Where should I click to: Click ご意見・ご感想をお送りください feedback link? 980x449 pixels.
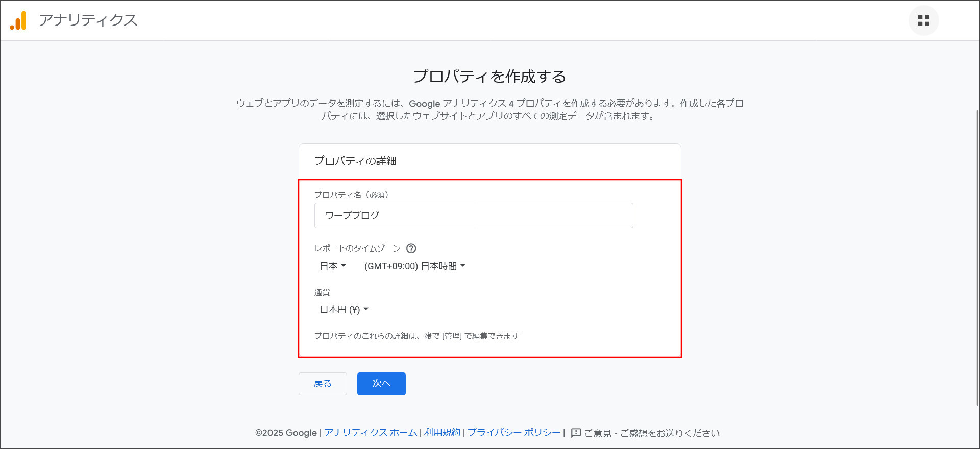pyautogui.click(x=652, y=433)
